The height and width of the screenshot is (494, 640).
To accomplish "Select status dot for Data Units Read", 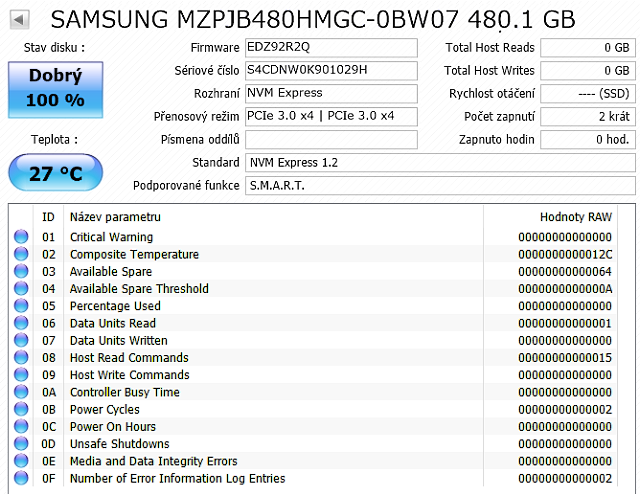I will pos(21,323).
